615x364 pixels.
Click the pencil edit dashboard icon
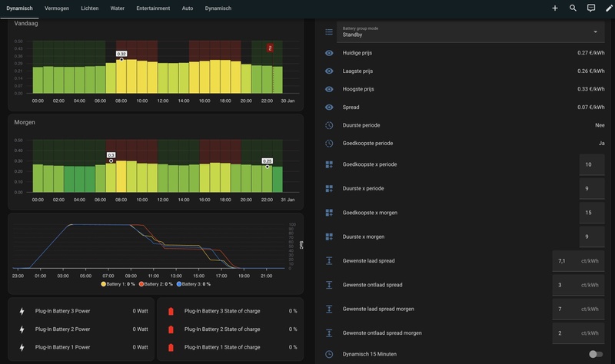coord(609,8)
